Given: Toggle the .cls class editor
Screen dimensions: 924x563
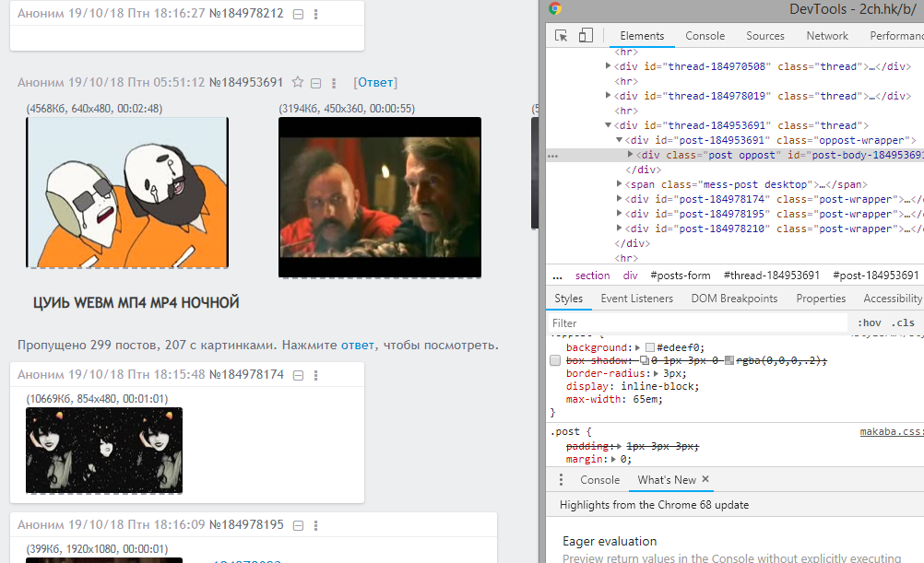Looking at the screenshot, I should (x=903, y=323).
